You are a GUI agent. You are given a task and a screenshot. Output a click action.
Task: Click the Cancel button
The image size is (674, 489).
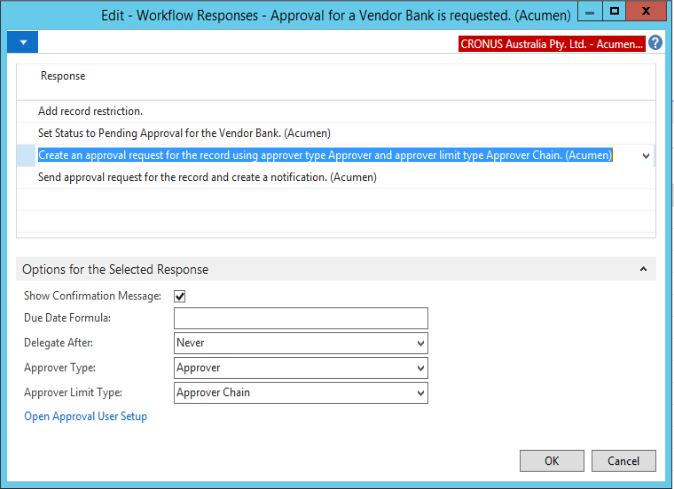tap(623, 461)
